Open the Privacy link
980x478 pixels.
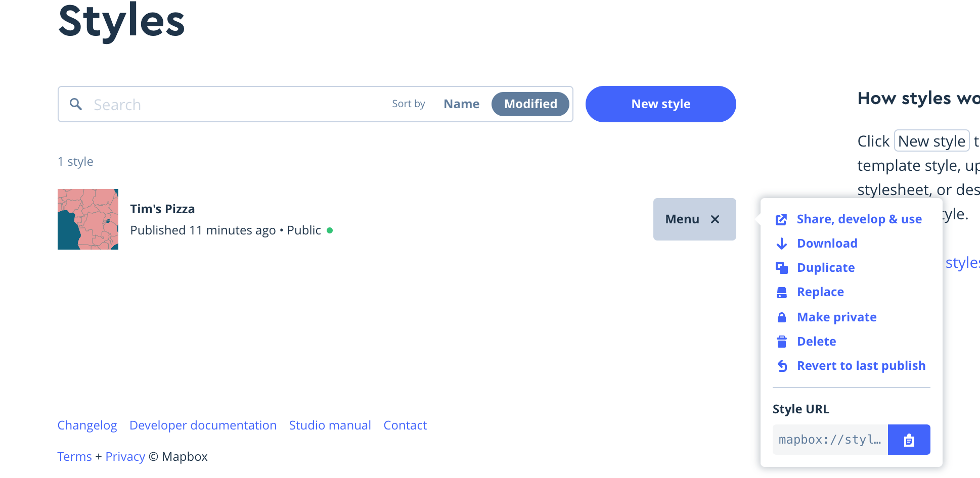point(125,457)
